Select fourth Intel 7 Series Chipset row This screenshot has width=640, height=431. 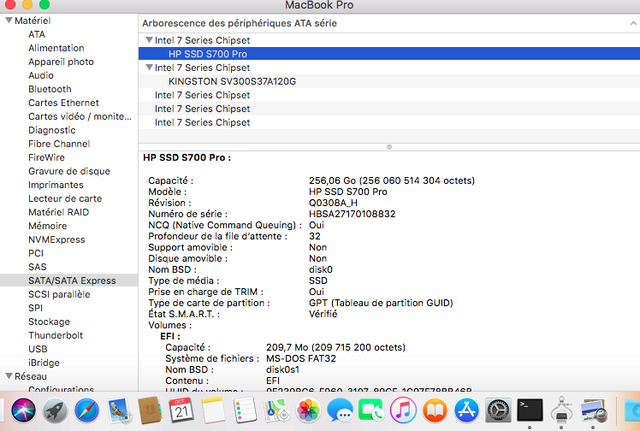389,109
